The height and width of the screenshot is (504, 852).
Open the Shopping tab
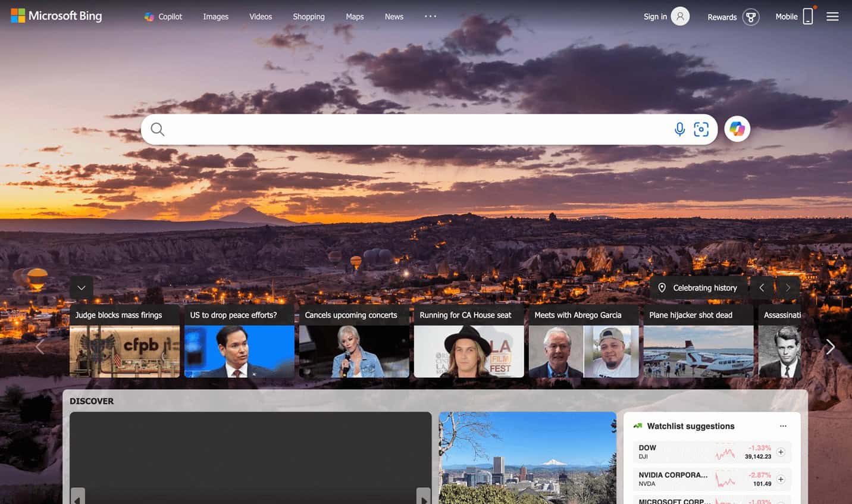click(309, 17)
